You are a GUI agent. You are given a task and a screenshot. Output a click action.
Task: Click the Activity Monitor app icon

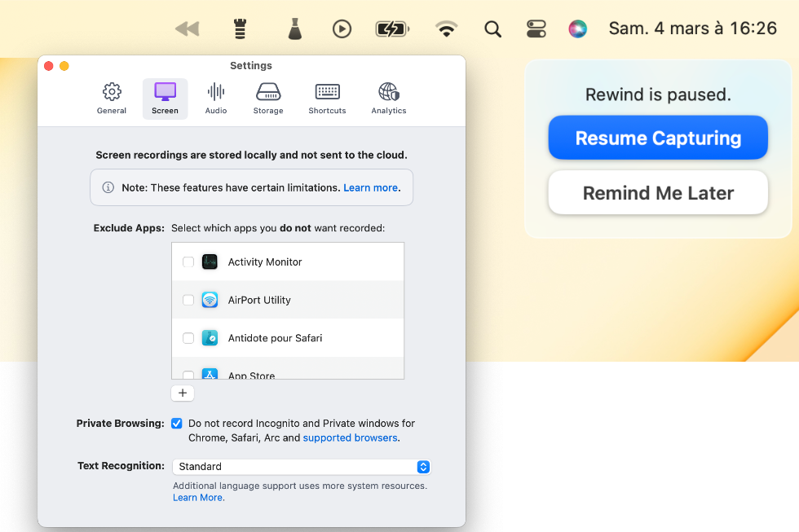pyautogui.click(x=210, y=262)
